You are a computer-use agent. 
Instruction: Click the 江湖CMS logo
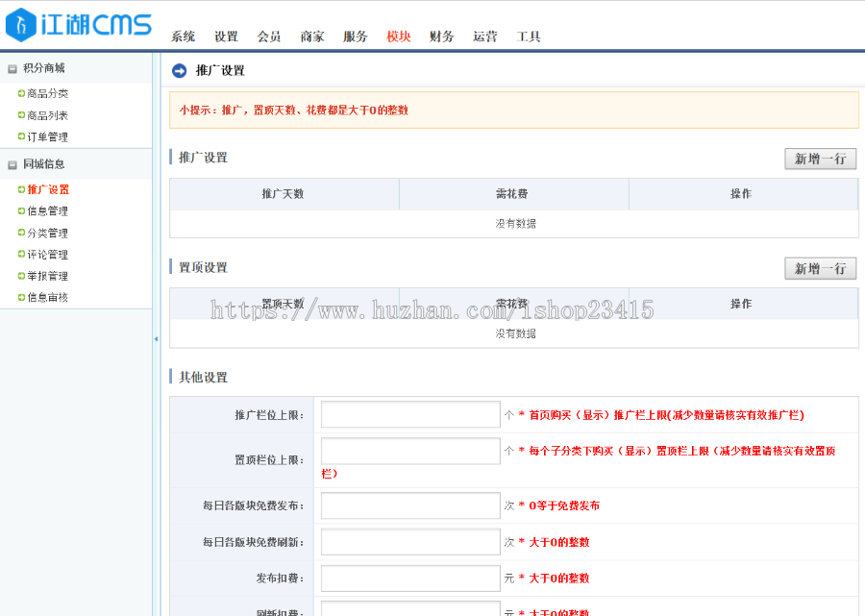pyautogui.click(x=79, y=25)
